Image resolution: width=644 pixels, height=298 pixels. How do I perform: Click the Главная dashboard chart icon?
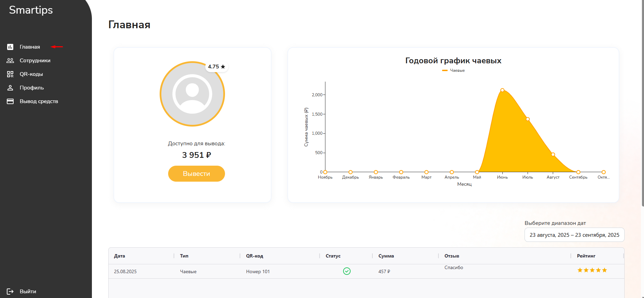click(x=10, y=47)
